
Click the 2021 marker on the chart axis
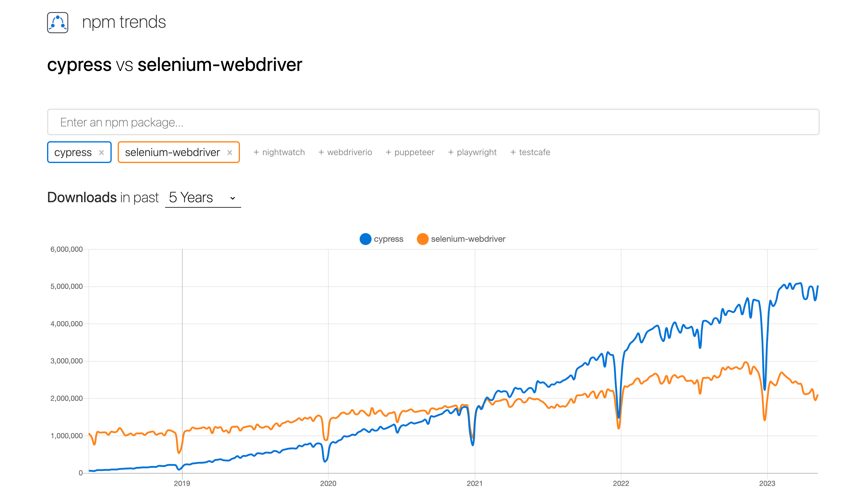(x=474, y=483)
